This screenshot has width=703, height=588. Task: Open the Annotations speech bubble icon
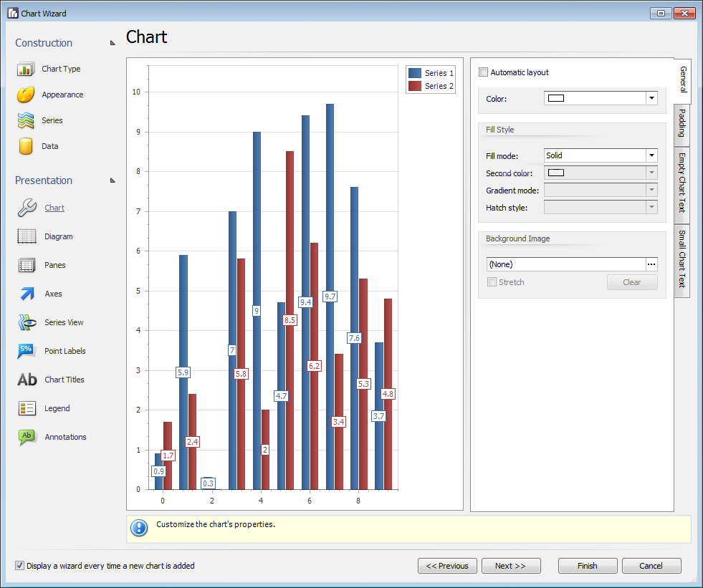(x=27, y=437)
